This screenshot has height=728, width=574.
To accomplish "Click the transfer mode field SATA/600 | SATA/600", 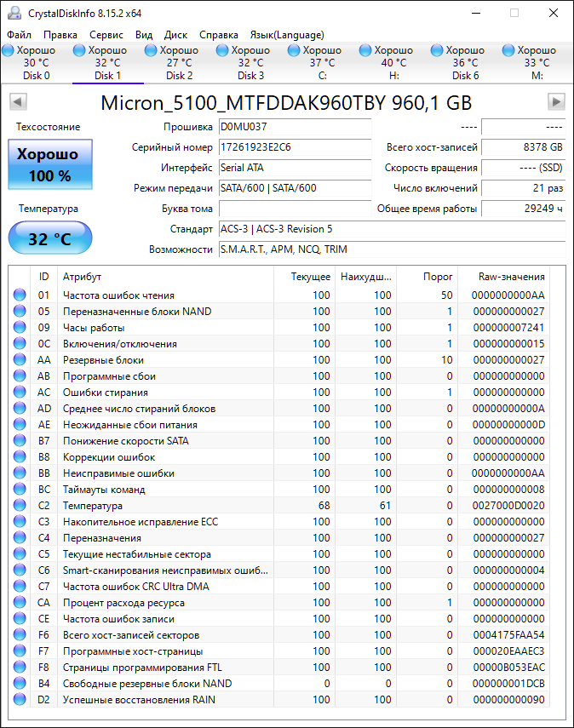I will (295, 188).
